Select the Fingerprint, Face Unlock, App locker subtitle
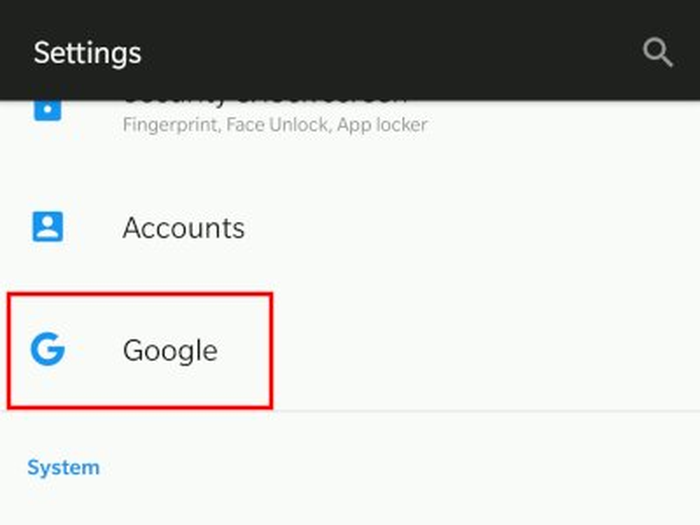The height and width of the screenshot is (525, 700). click(274, 125)
